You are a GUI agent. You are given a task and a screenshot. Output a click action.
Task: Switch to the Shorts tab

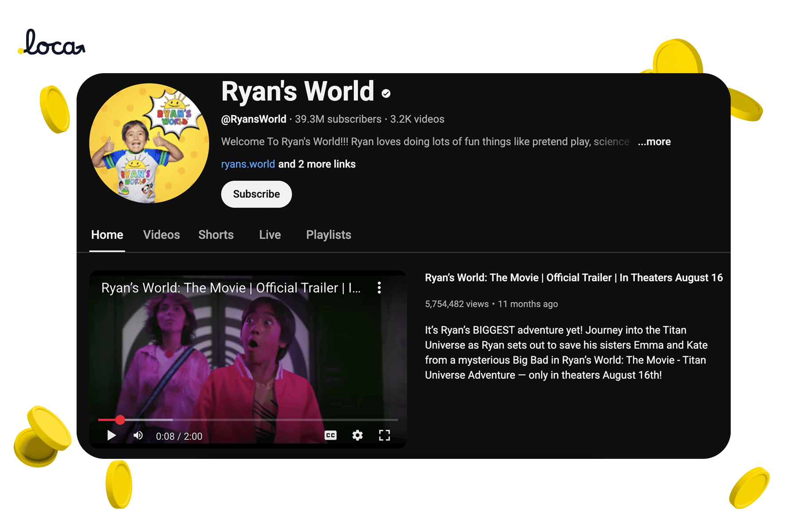pos(216,235)
